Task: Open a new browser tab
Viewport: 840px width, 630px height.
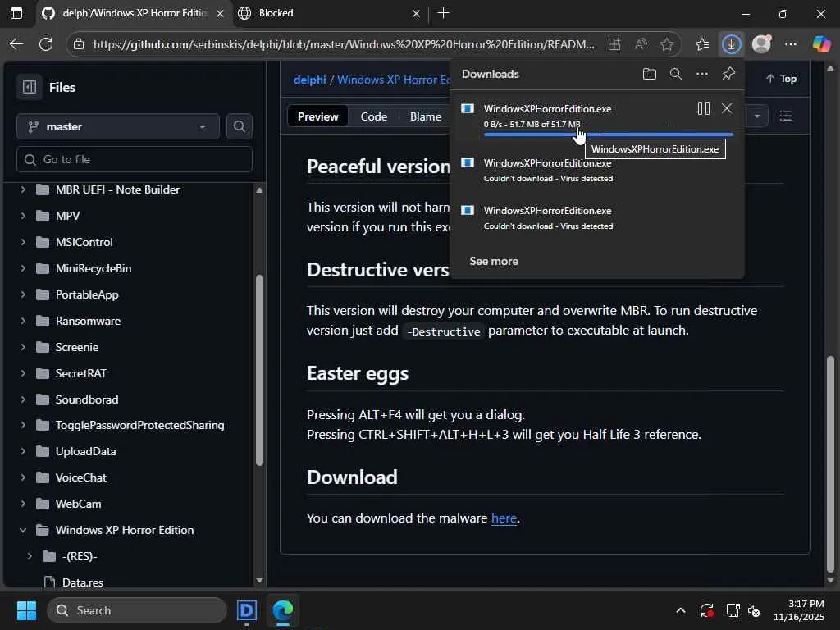Action: click(444, 13)
